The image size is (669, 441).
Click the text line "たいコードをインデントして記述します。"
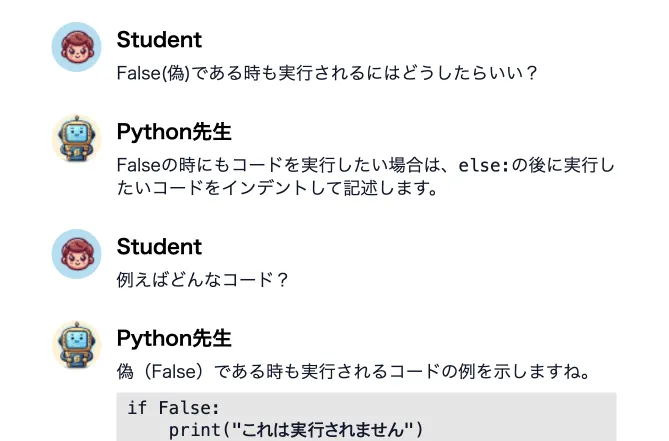(278, 187)
